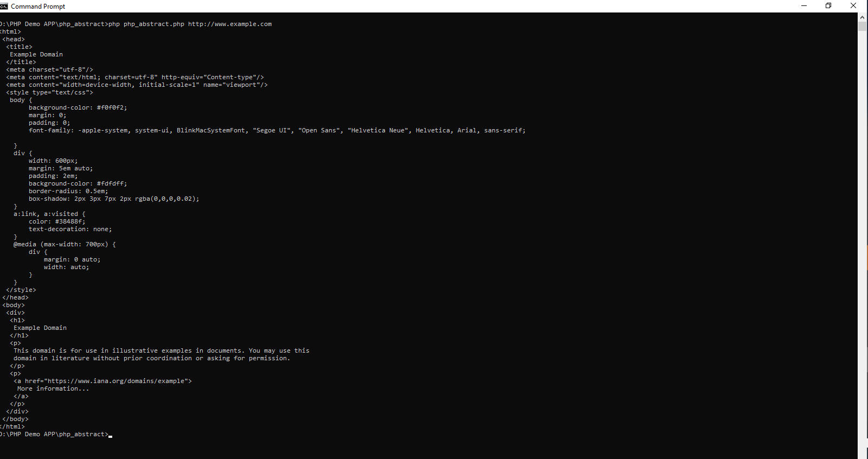Viewport: 868px width, 459px height.
Task: Click the final prompt line with cursor
Action: coord(56,434)
